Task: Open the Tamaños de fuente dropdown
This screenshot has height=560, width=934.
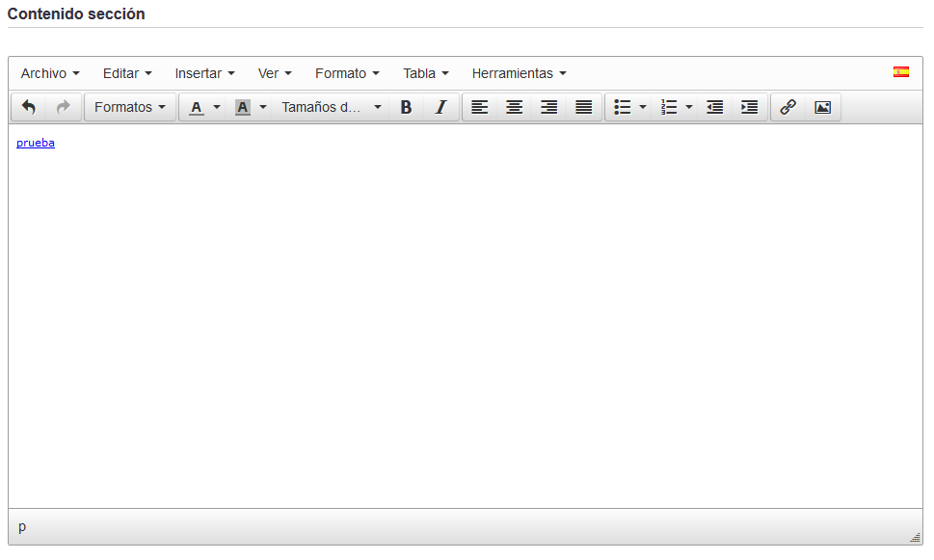Action: 332,107
